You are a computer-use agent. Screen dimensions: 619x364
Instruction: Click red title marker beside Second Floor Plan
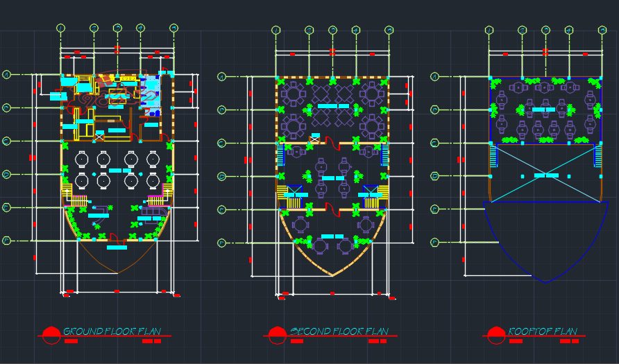(x=277, y=335)
